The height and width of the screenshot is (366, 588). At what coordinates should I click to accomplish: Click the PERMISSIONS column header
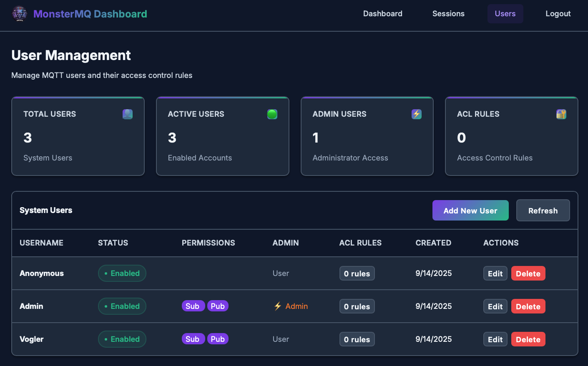point(209,243)
